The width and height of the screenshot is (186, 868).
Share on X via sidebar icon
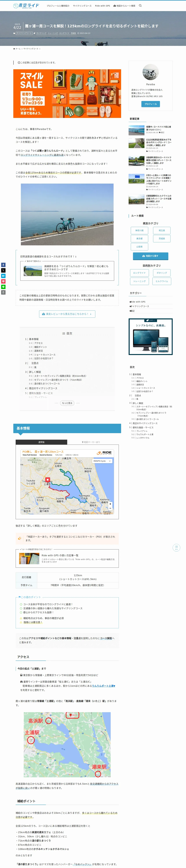(3, 270)
